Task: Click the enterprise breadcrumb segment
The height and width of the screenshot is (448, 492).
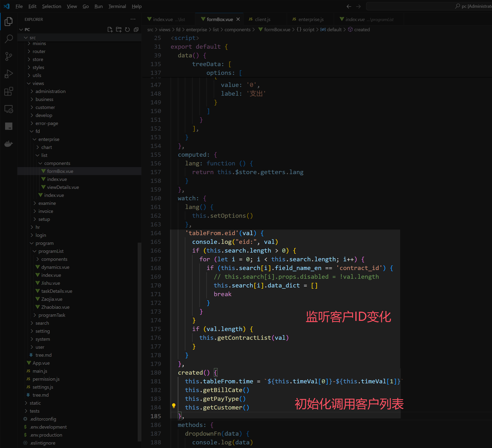Action: click(x=197, y=30)
